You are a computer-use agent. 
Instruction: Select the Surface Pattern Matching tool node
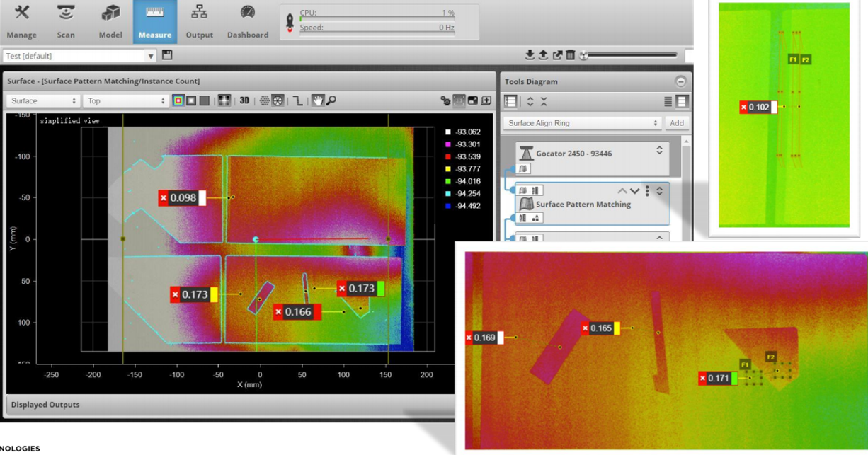pyautogui.click(x=583, y=205)
